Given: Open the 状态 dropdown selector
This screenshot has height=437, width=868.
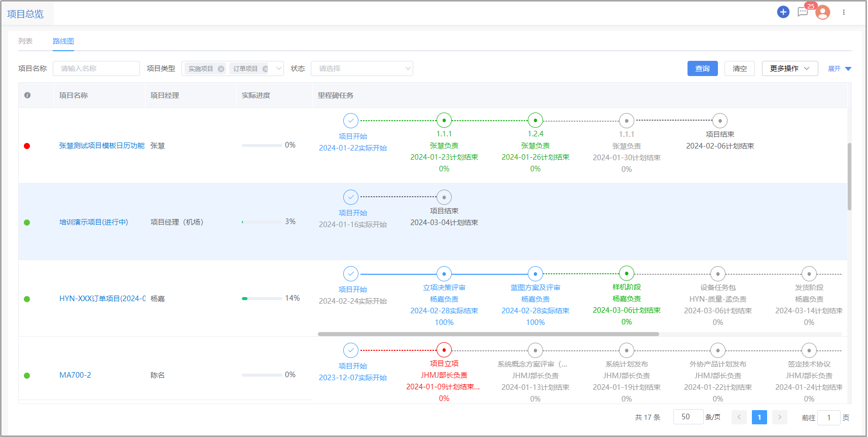Looking at the screenshot, I should point(361,68).
